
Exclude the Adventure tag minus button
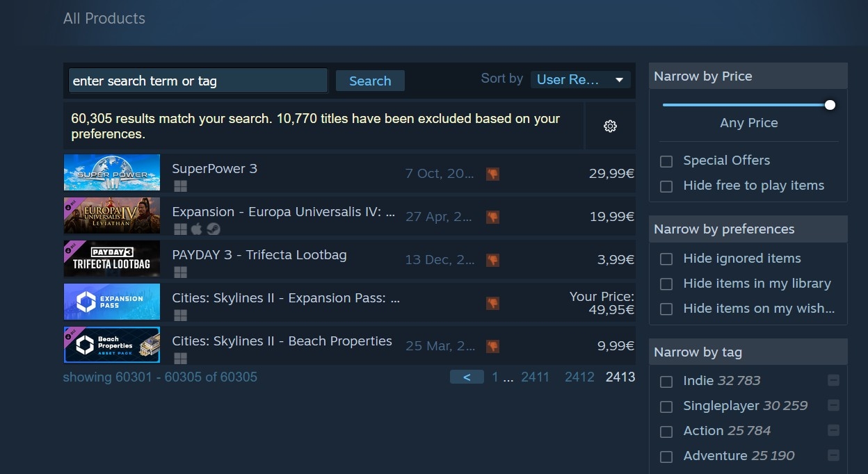pos(833,455)
